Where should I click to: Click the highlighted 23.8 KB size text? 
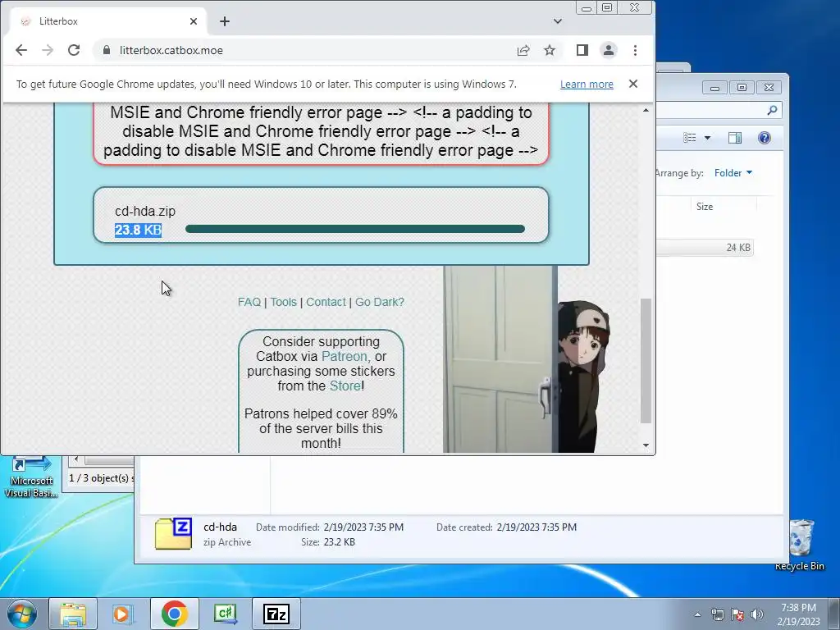(x=138, y=230)
